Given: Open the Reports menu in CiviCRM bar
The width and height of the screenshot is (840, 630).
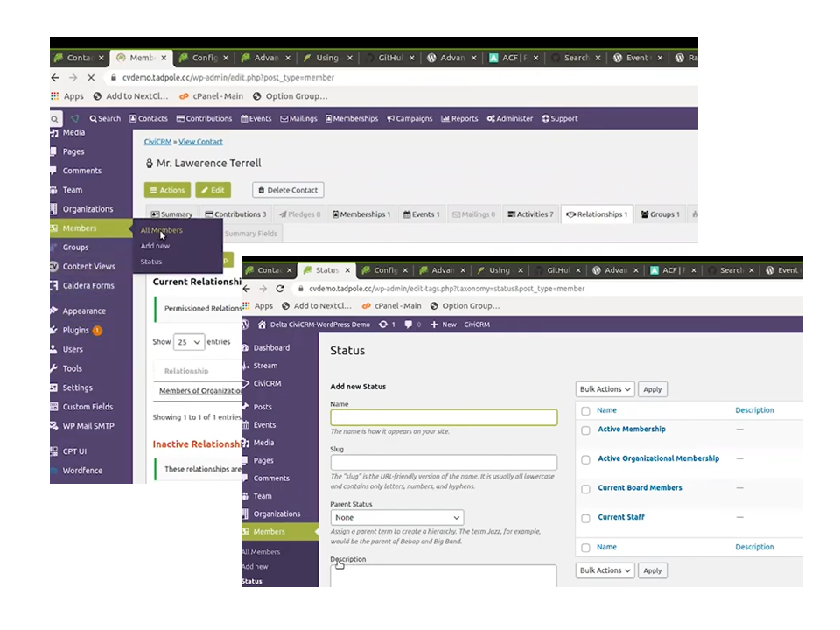Looking at the screenshot, I should coord(459,119).
